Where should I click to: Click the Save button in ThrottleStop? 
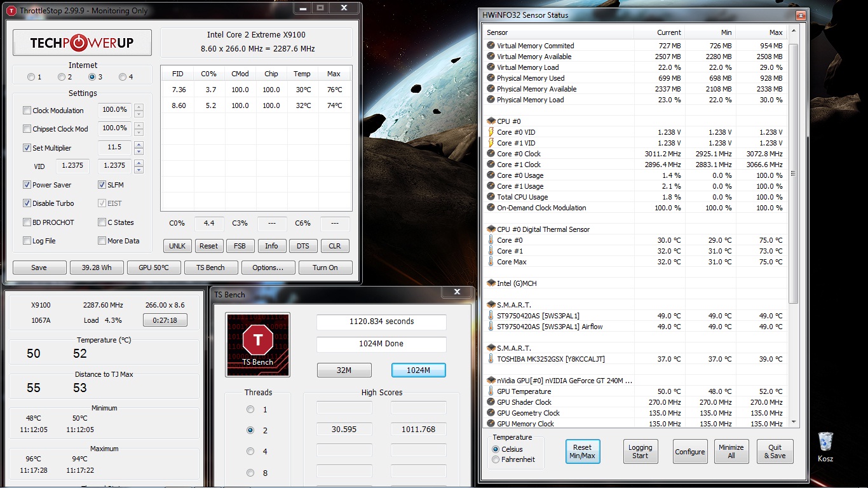39,268
